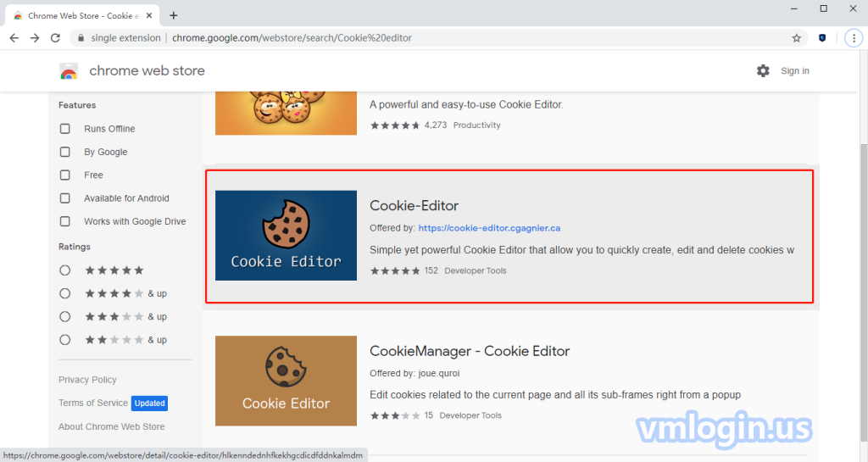Open Chrome's three-dot menu
This screenshot has height=462, width=868.
[854, 38]
